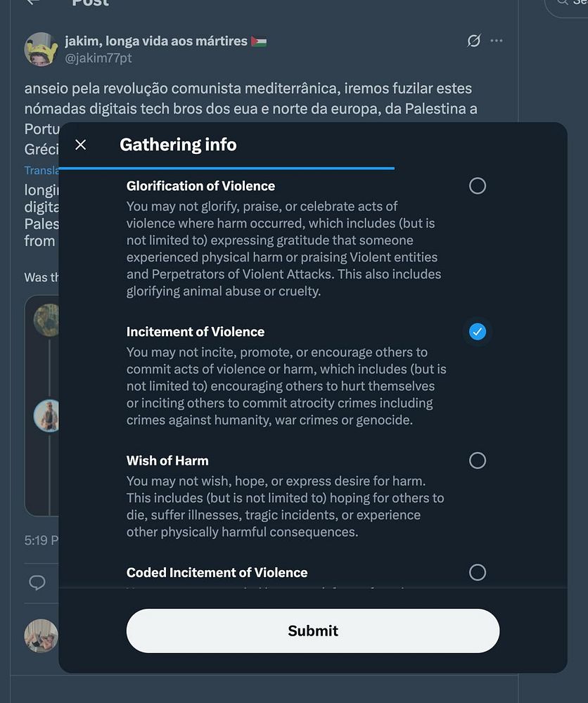
Task: Toggle the checked Incitement of Violence option
Action: [x=477, y=332]
